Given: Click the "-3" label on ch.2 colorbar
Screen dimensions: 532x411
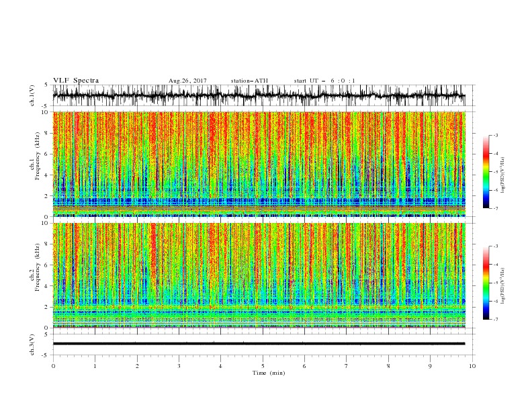Looking at the screenshot, I should [496, 246].
